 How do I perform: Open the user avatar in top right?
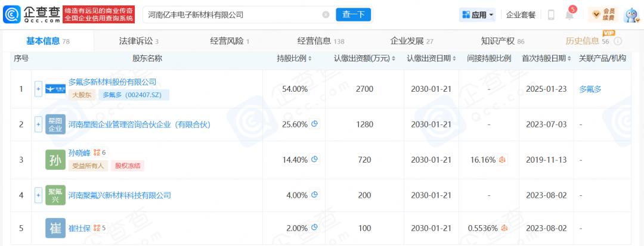[631, 15]
